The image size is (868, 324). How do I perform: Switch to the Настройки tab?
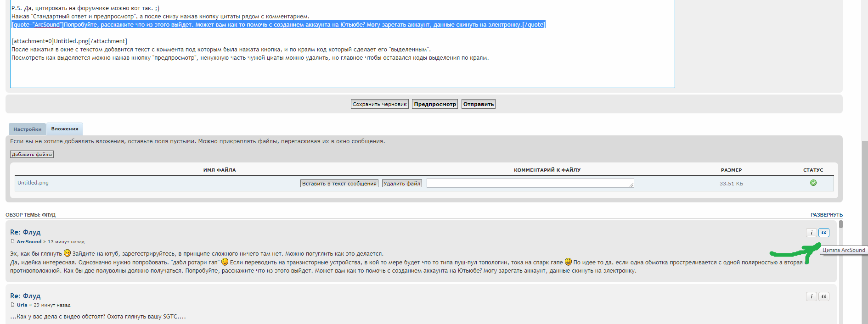pos(27,129)
